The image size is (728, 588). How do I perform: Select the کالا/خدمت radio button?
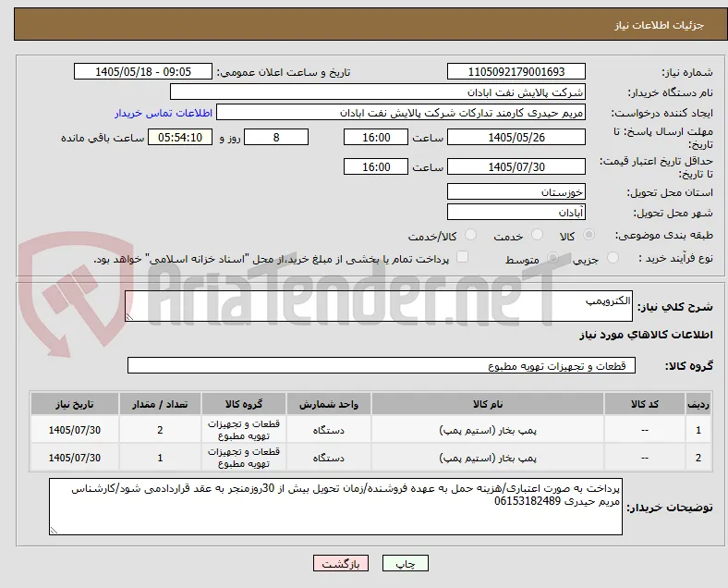[470, 235]
